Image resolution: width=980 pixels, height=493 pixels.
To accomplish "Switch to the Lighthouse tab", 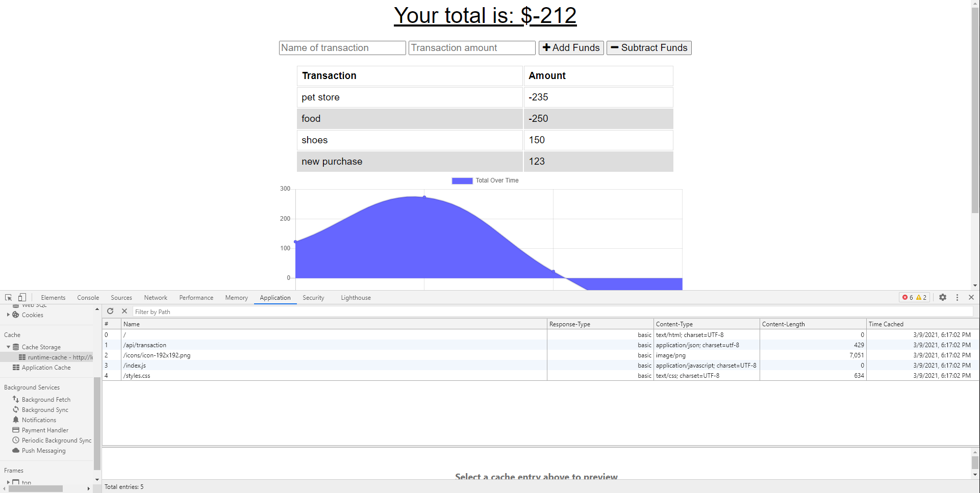I will [356, 297].
